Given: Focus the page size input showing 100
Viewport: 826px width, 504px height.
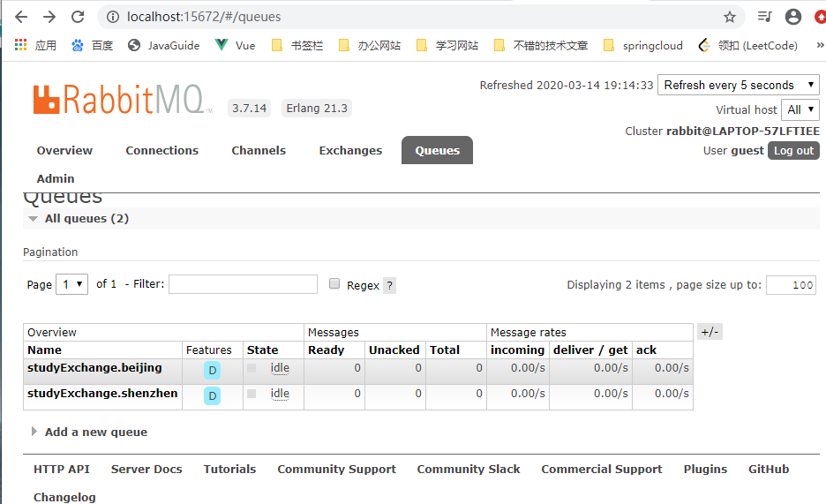Looking at the screenshot, I should click(x=792, y=285).
